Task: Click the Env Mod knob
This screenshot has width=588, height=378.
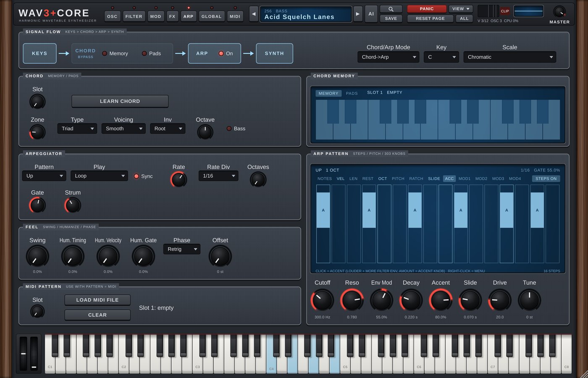Action: coord(381,300)
